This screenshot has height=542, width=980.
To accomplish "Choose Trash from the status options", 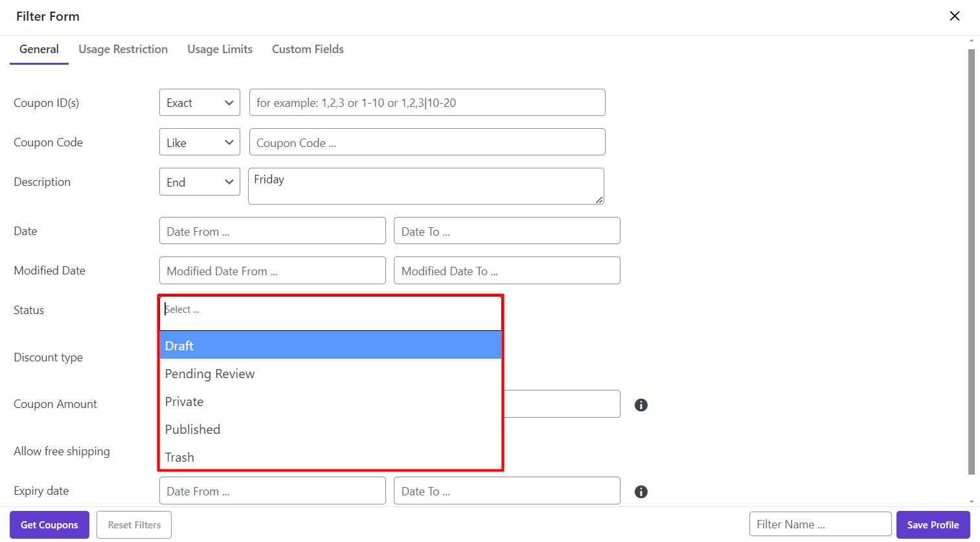I will tap(330, 457).
